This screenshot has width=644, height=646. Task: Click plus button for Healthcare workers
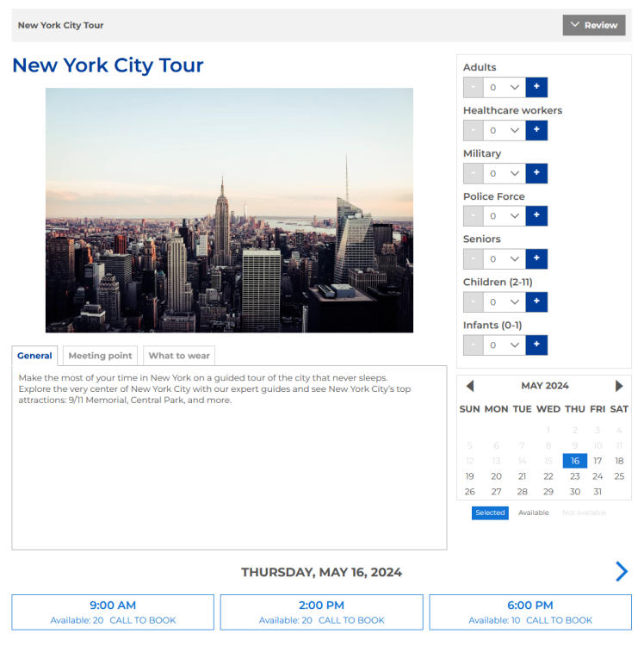click(536, 130)
